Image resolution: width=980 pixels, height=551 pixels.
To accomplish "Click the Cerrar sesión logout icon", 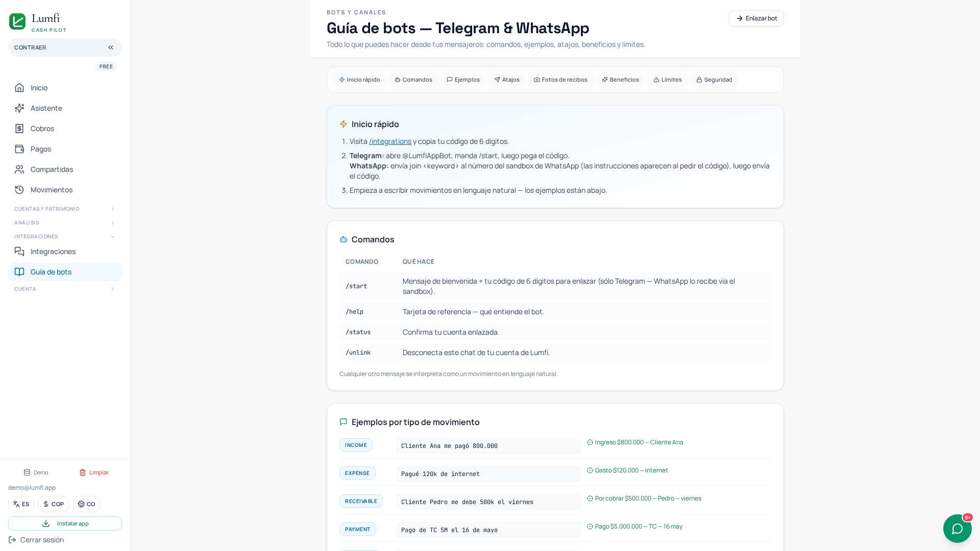I will point(12,540).
